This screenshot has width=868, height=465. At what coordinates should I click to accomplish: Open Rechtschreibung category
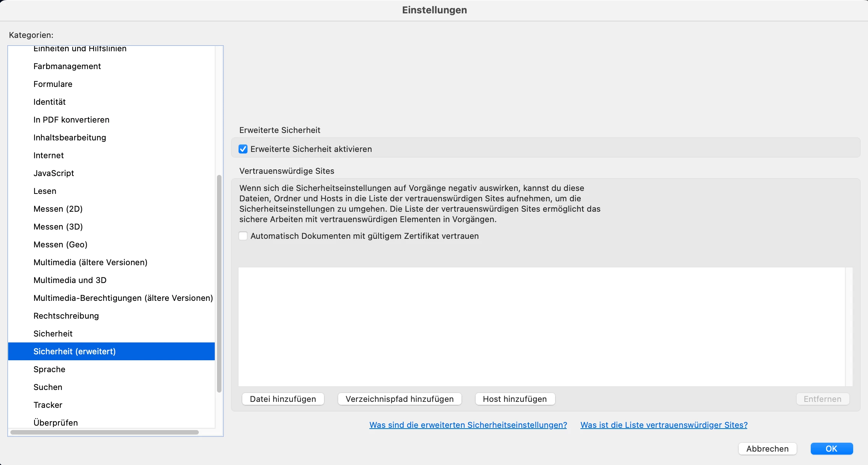[66, 316]
